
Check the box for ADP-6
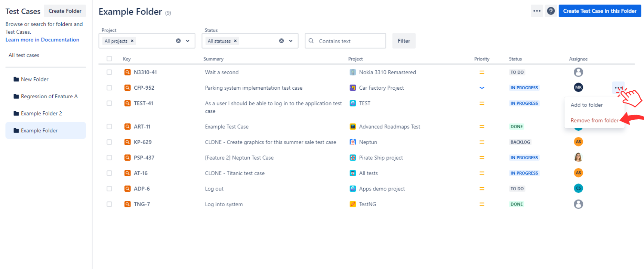click(x=109, y=189)
